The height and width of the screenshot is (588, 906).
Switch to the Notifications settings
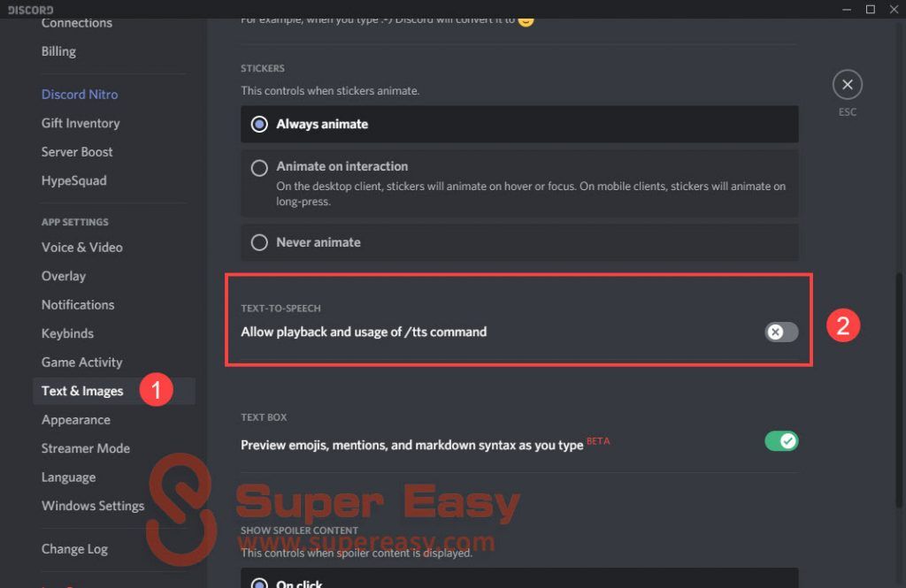(x=78, y=305)
